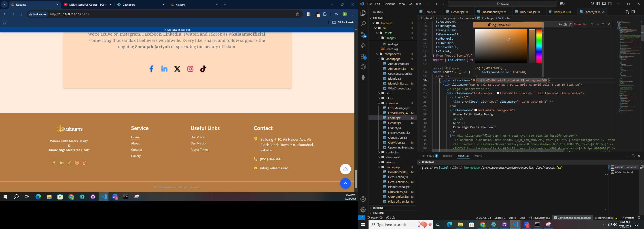The width and height of the screenshot is (644, 229).
Task: Open Chrome Extensions puzzle icon
Action: point(325,14)
